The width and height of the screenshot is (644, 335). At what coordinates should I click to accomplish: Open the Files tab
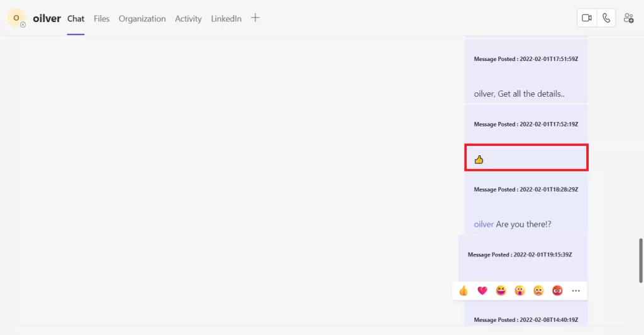[x=101, y=18]
